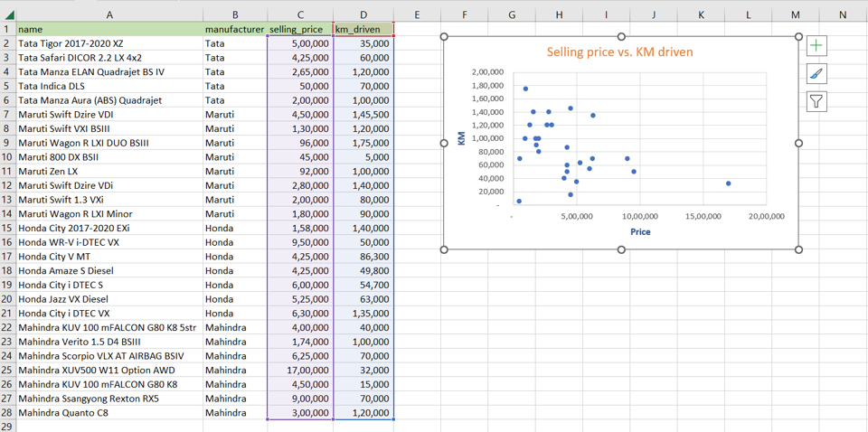Select column D header

[363, 15]
